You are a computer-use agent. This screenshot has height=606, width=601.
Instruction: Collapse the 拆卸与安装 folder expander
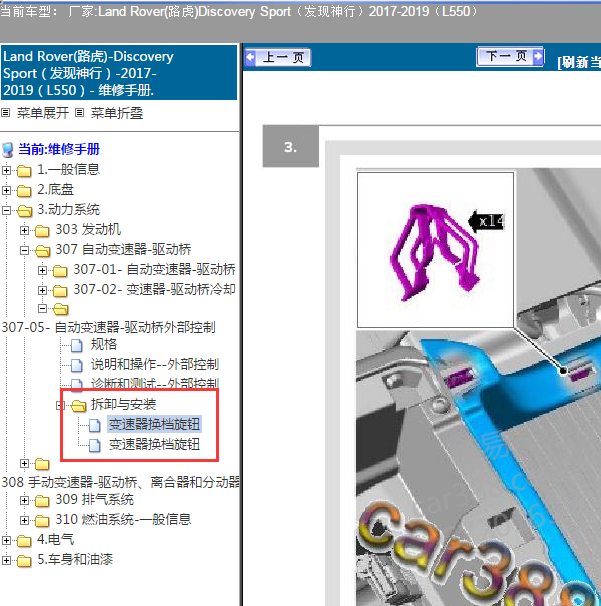pos(59,405)
